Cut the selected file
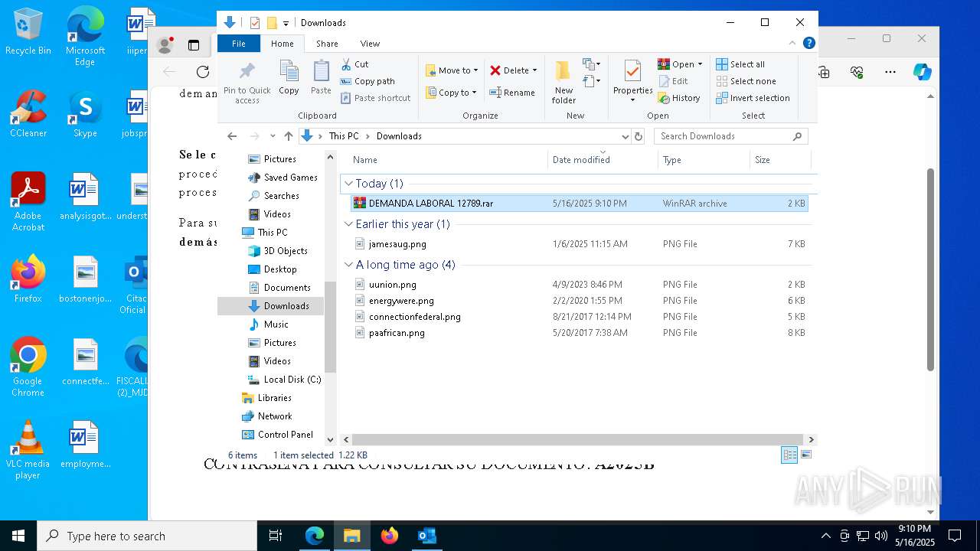The image size is (980, 551). coord(354,64)
